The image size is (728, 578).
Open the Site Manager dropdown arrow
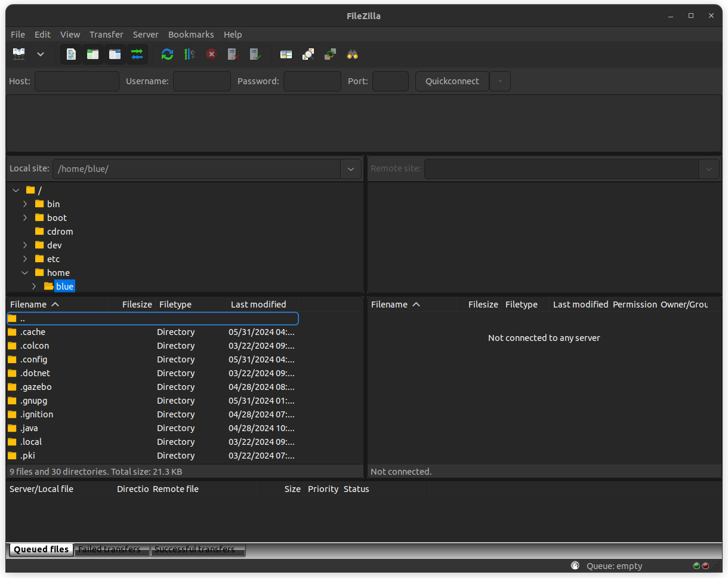click(x=41, y=54)
